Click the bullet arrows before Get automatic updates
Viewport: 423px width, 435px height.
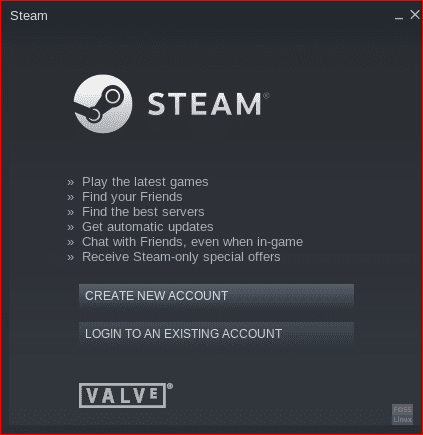pos(71,228)
